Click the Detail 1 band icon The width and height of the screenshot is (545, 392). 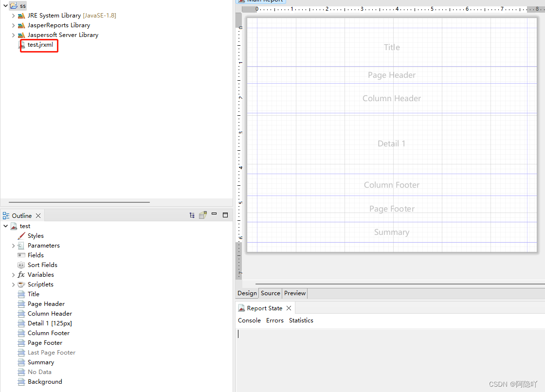(x=21, y=323)
